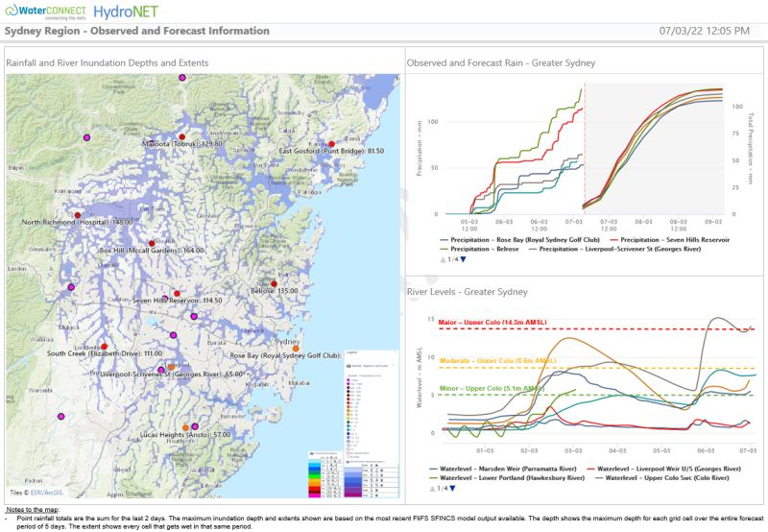Click the 'Waterlevel - m AMSL' axis title
This screenshot has width=768, height=532.
[x=419, y=377]
